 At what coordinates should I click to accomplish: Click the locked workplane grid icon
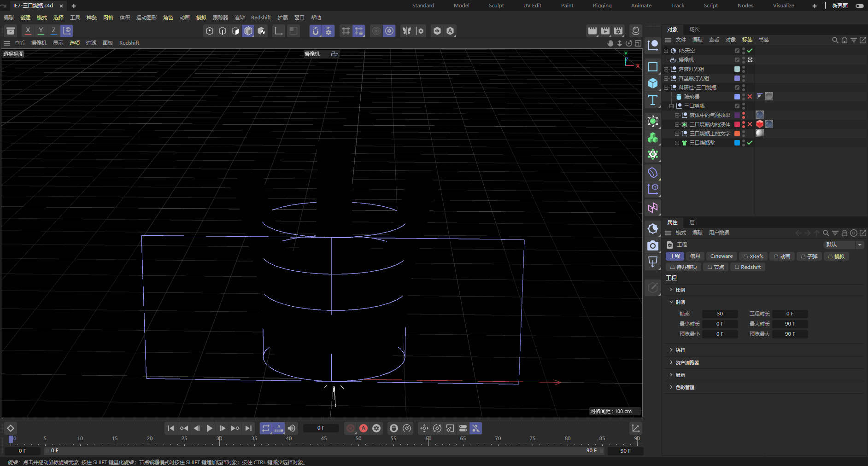pos(359,31)
